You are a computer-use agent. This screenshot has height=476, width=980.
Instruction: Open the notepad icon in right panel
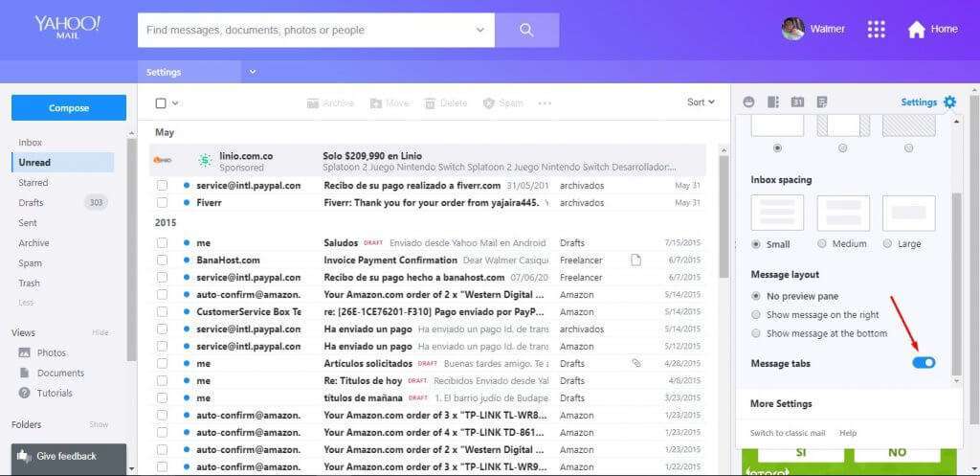click(822, 102)
